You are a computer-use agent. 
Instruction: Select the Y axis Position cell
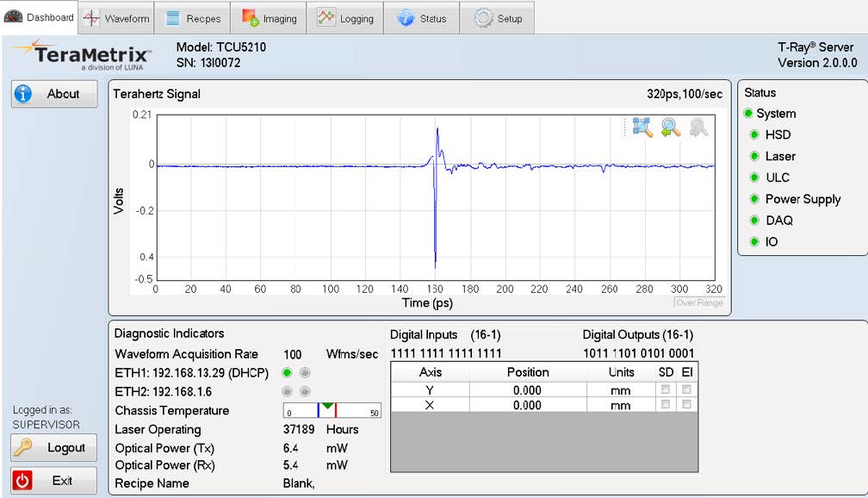(x=528, y=389)
